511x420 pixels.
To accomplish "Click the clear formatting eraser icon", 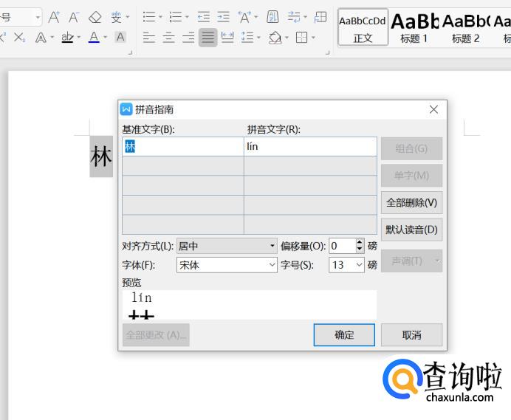I will (x=95, y=17).
